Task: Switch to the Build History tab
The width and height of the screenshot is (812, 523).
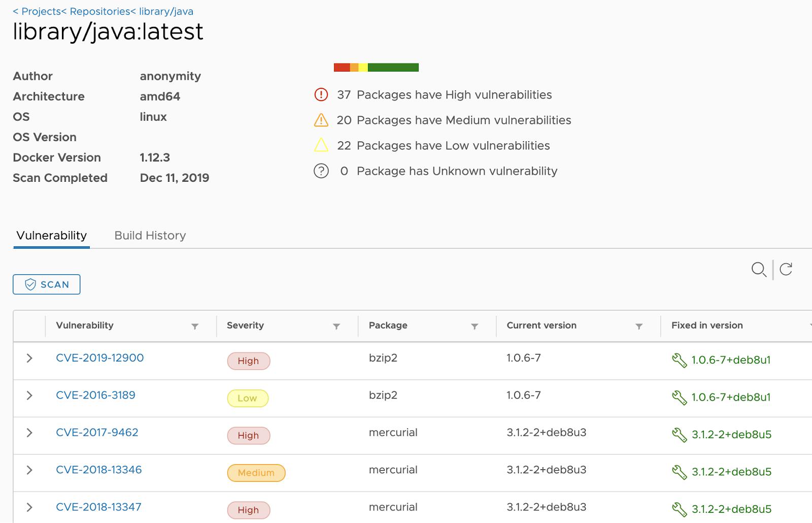Action: tap(150, 236)
